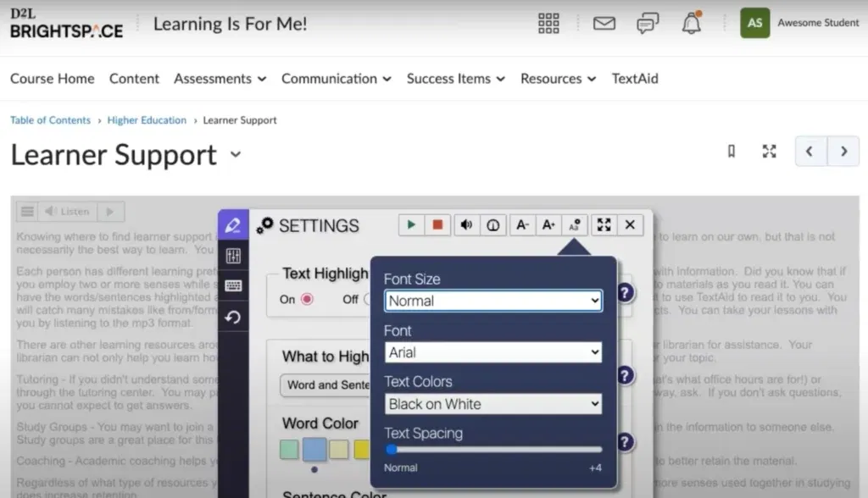The image size is (868, 498).
Task: Click the reset icon in the TextAid sidebar
Action: click(x=233, y=315)
